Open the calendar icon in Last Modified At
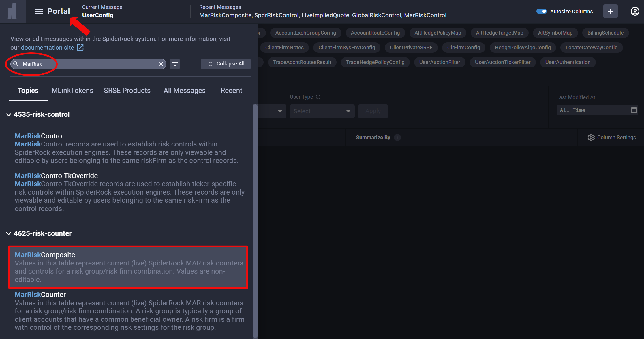The width and height of the screenshot is (644, 339). tap(634, 110)
